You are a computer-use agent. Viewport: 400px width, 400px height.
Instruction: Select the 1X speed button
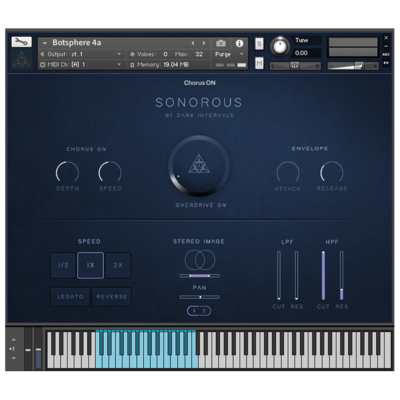coord(90,265)
